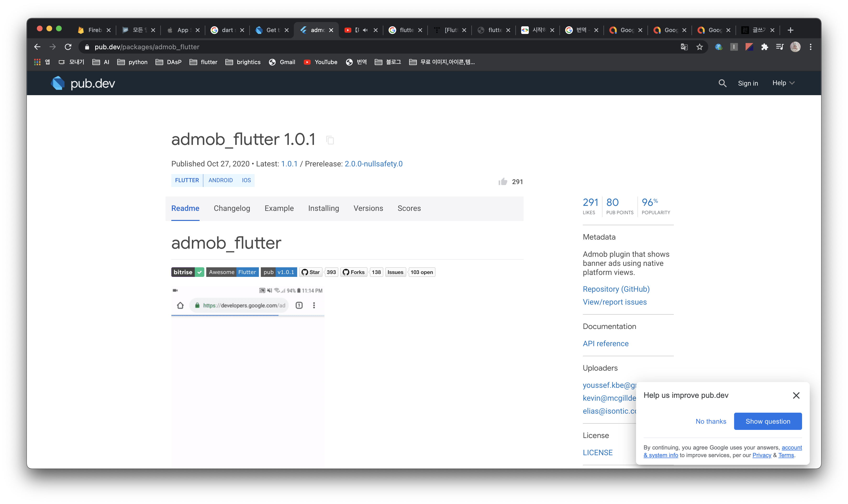Click the pub.dev logo
Screen dimensions: 848x504
click(x=83, y=83)
